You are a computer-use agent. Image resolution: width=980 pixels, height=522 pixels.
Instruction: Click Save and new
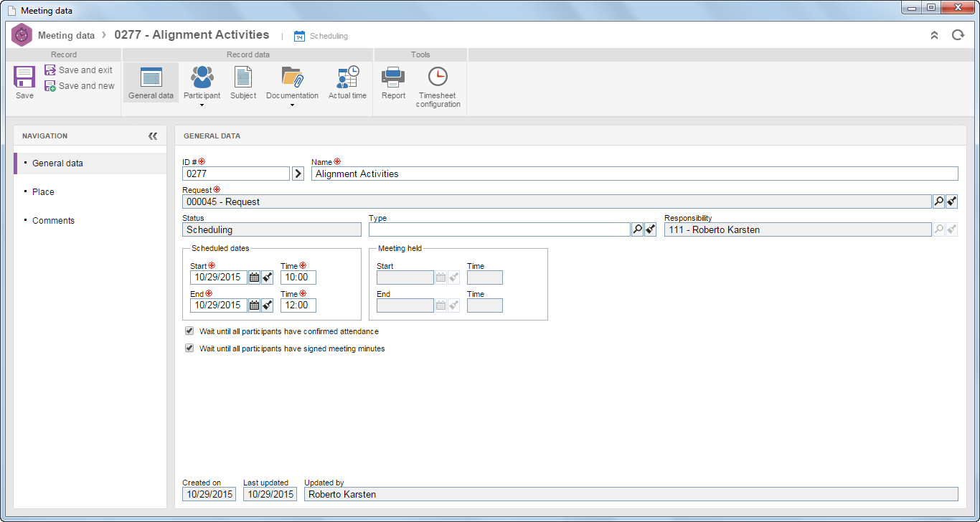point(79,86)
